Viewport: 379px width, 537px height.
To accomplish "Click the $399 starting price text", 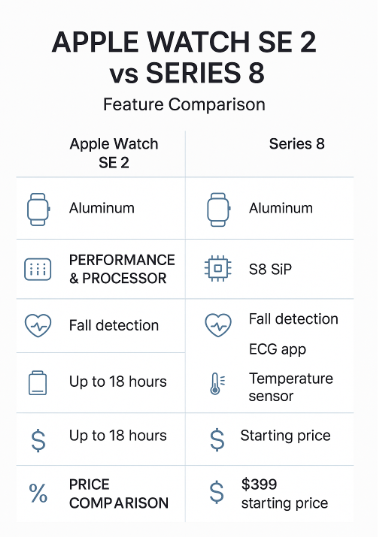I will click(285, 494).
